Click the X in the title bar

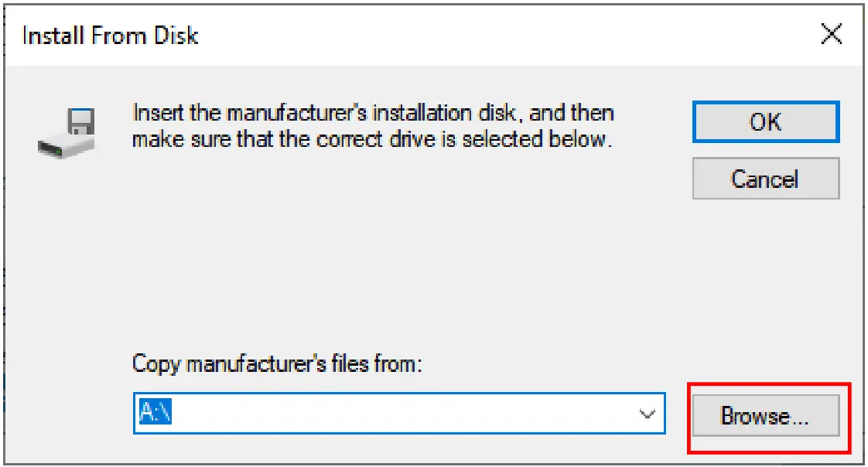[x=831, y=35]
